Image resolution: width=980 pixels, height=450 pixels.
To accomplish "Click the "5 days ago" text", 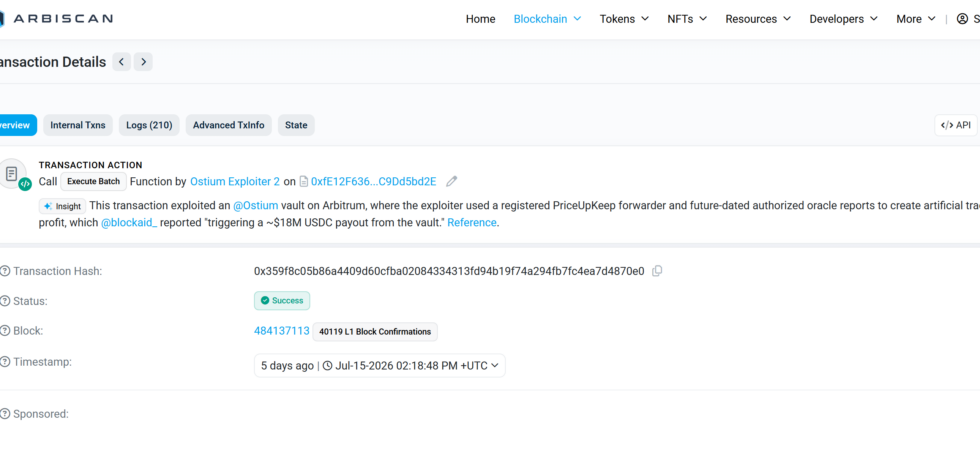I will pos(288,366).
